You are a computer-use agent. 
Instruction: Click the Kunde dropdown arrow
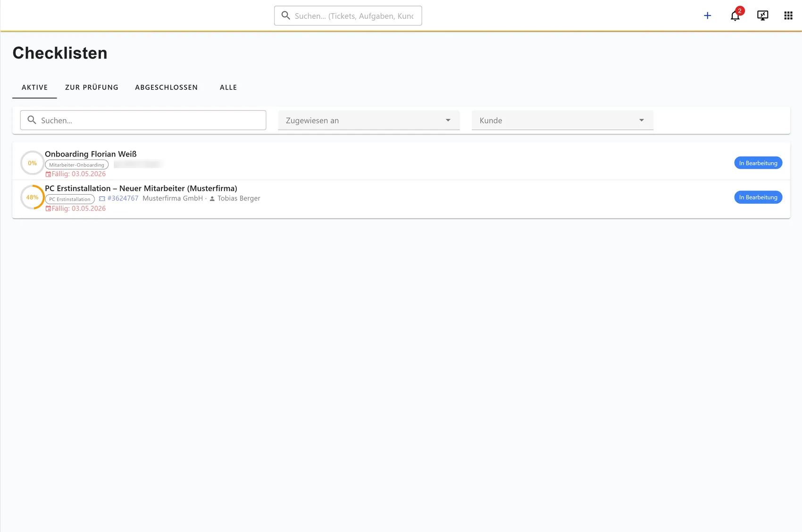(642, 120)
